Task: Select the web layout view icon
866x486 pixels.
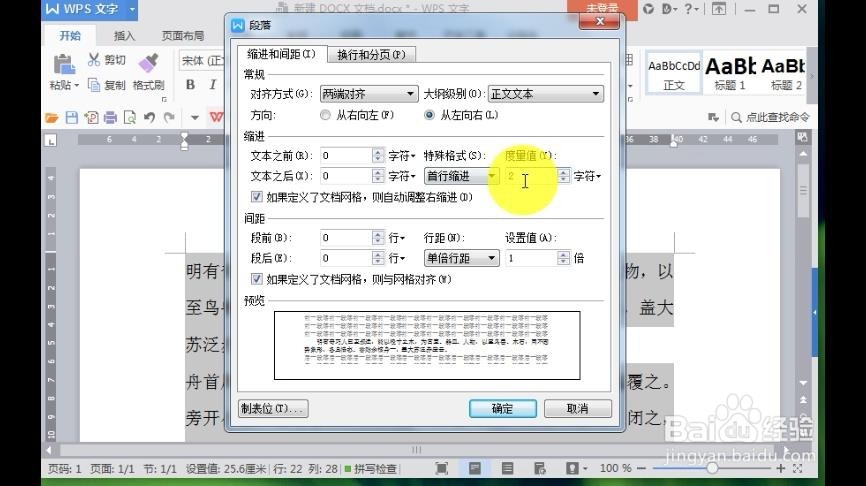Action: coord(540,468)
